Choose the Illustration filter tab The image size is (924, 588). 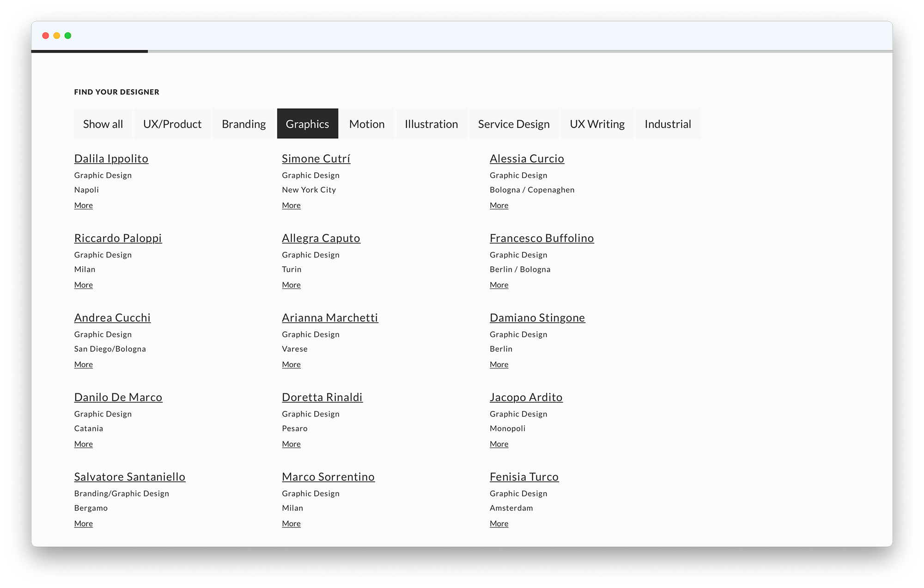[432, 123]
